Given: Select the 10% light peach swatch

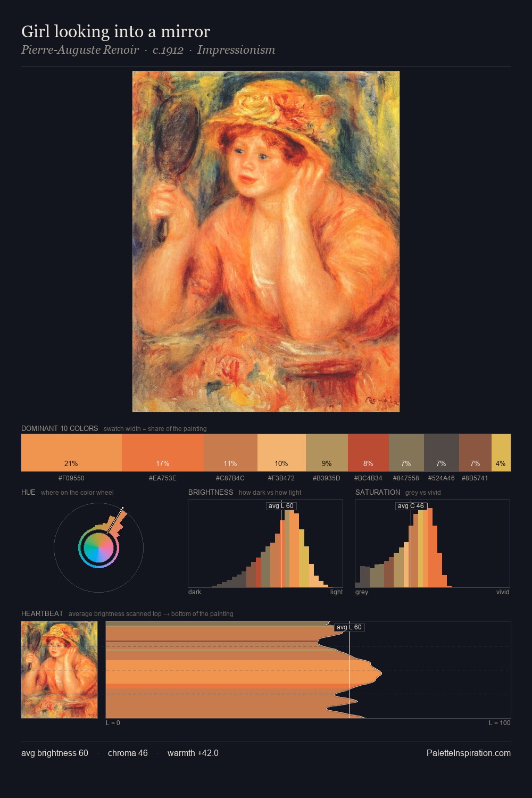Looking at the screenshot, I should point(281,453).
